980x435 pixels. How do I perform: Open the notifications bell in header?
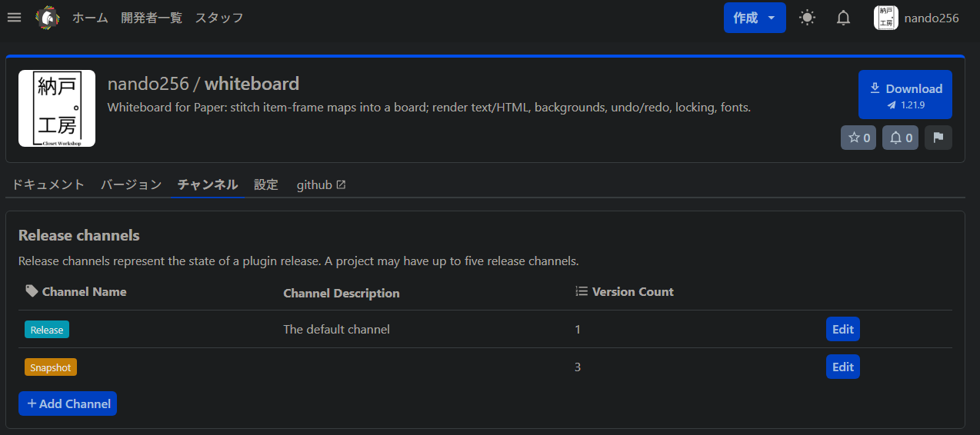(843, 18)
